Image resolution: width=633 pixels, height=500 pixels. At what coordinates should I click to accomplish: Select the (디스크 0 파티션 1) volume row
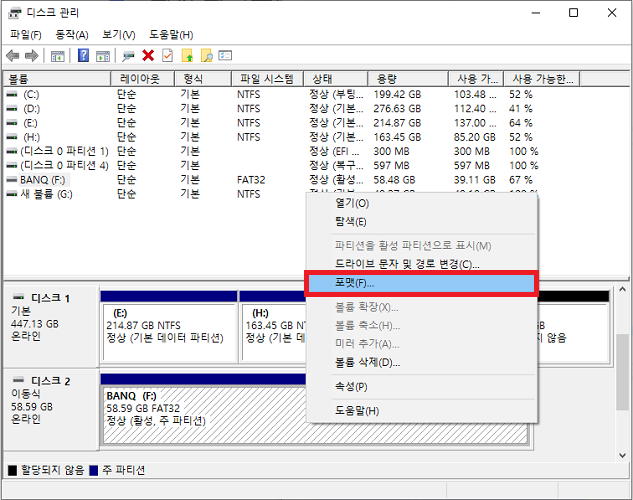(x=65, y=151)
